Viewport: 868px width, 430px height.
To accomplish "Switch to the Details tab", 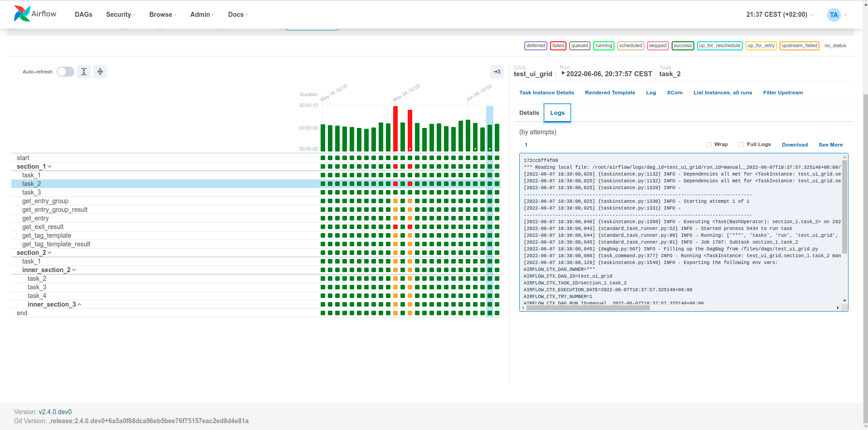I will pyautogui.click(x=529, y=113).
